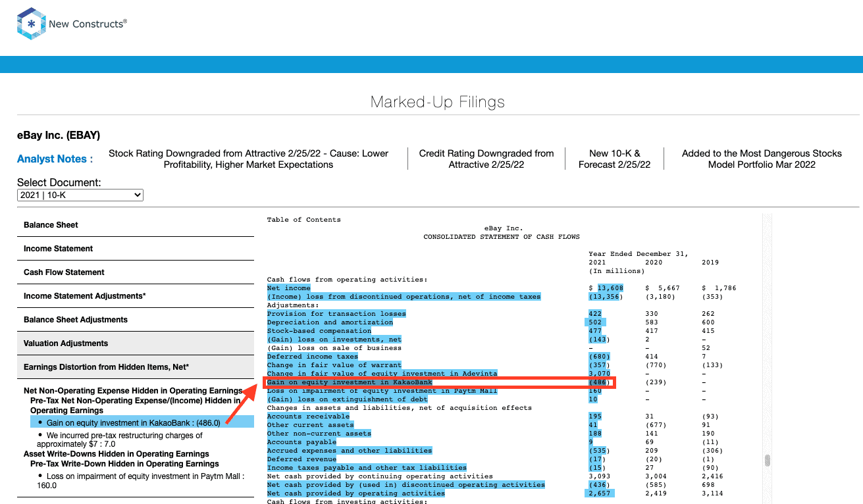Click the 3,070 Adevinta value
This screenshot has width=863, height=504.
pyautogui.click(x=599, y=374)
